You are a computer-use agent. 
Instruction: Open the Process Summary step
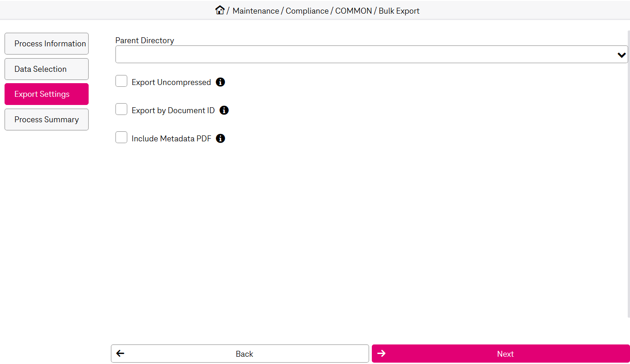[x=46, y=120]
